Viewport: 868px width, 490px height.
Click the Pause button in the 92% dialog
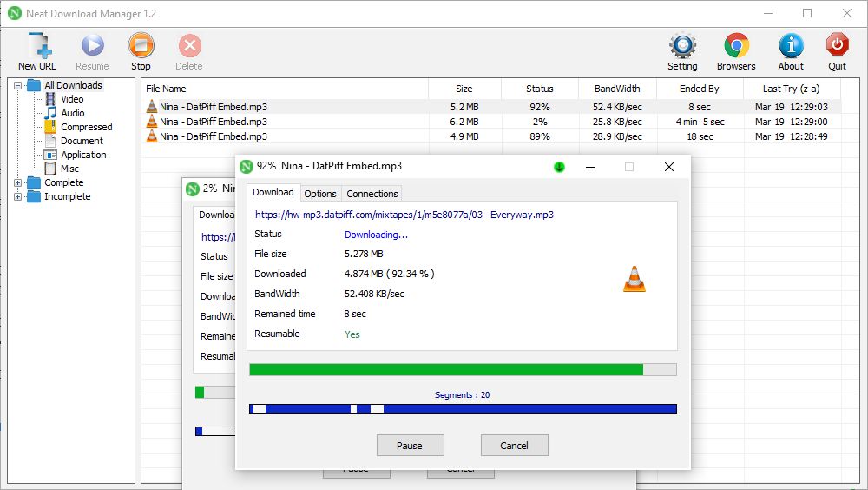[411, 446]
